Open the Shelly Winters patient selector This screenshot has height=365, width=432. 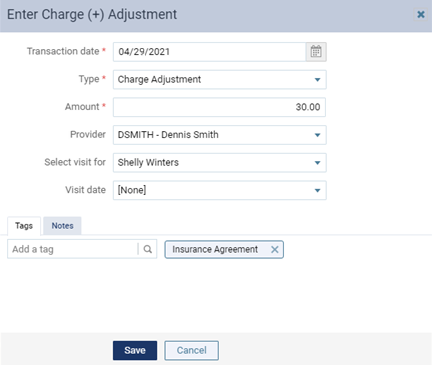(x=220, y=162)
